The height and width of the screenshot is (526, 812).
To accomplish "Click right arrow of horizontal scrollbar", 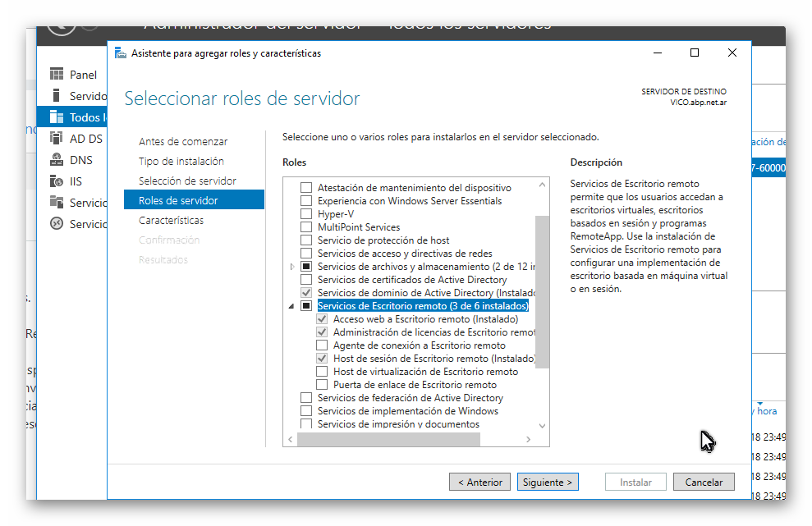I will pos(528,439).
